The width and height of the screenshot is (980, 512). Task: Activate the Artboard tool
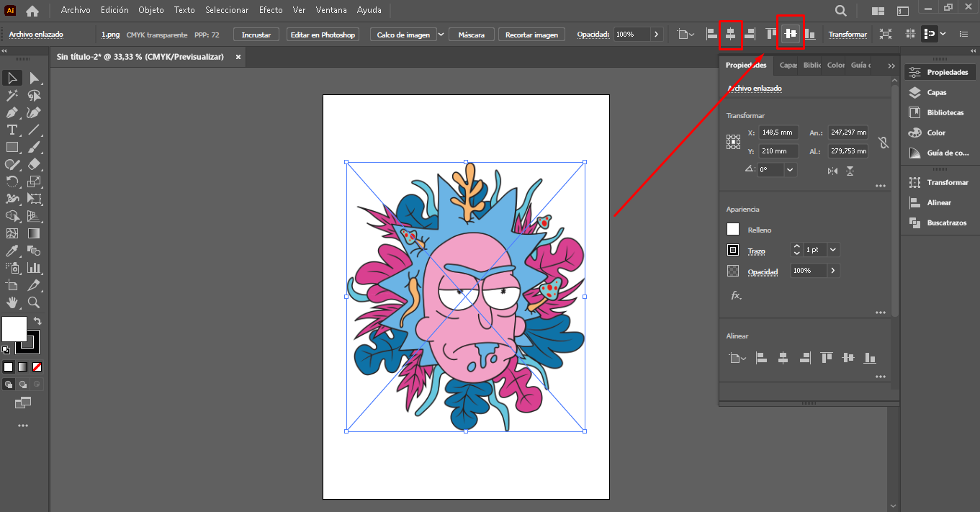[x=12, y=285]
